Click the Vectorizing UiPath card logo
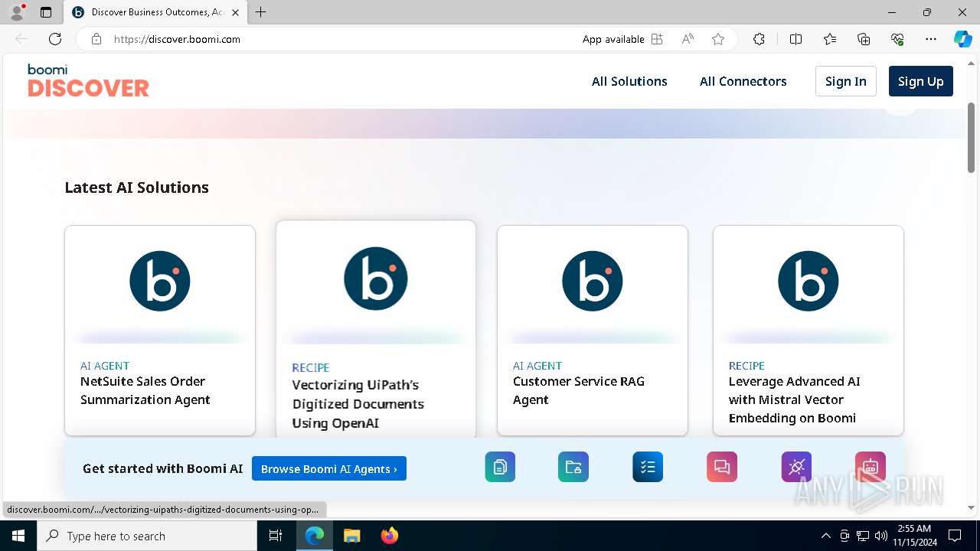This screenshot has height=551, width=980. tap(376, 279)
